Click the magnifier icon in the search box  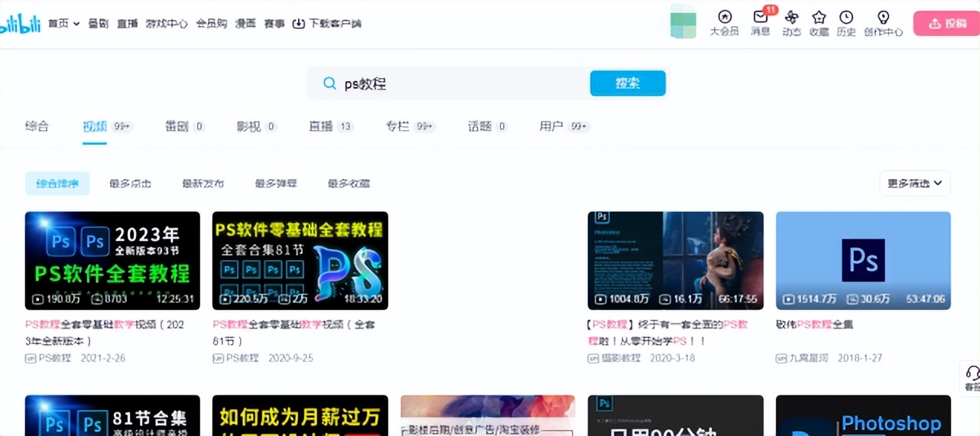click(x=329, y=83)
